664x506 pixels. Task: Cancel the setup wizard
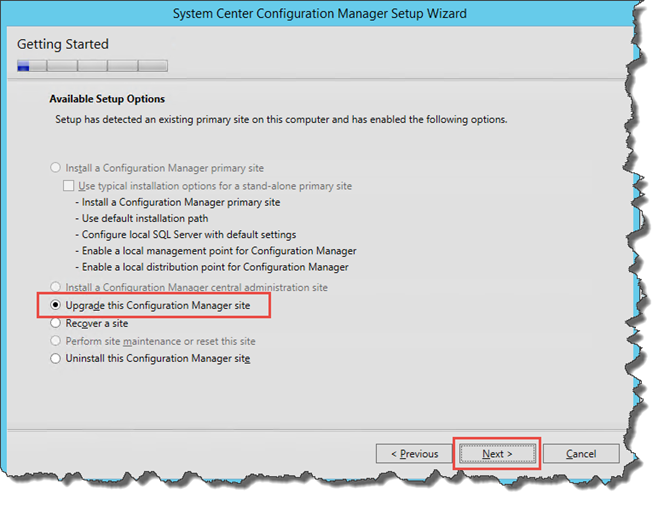click(x=581, y=454)
